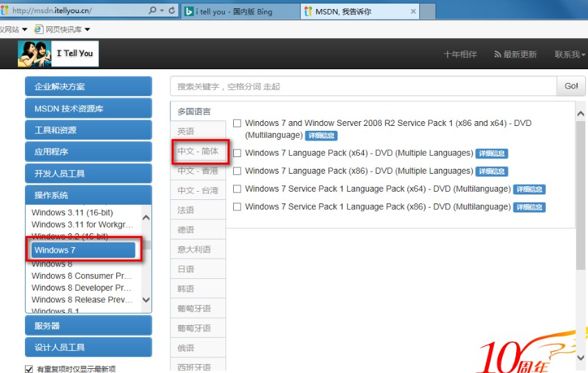
Task: Open 详细信息 for SP1 Language Pack (x64)
Action: (x=529, y=190)
